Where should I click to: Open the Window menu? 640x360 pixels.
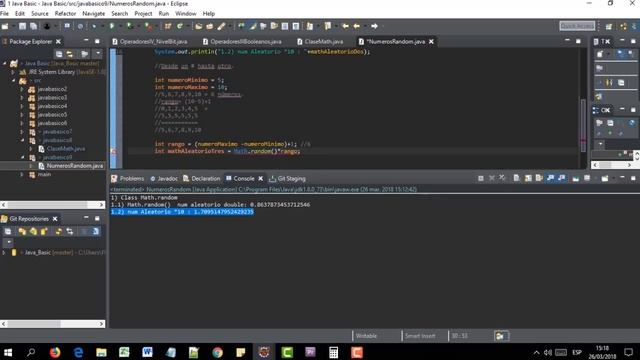[186, 13]
